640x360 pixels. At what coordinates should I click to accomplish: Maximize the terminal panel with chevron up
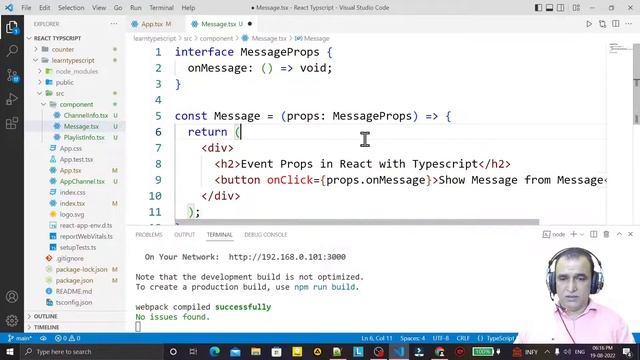pos(619,234)
